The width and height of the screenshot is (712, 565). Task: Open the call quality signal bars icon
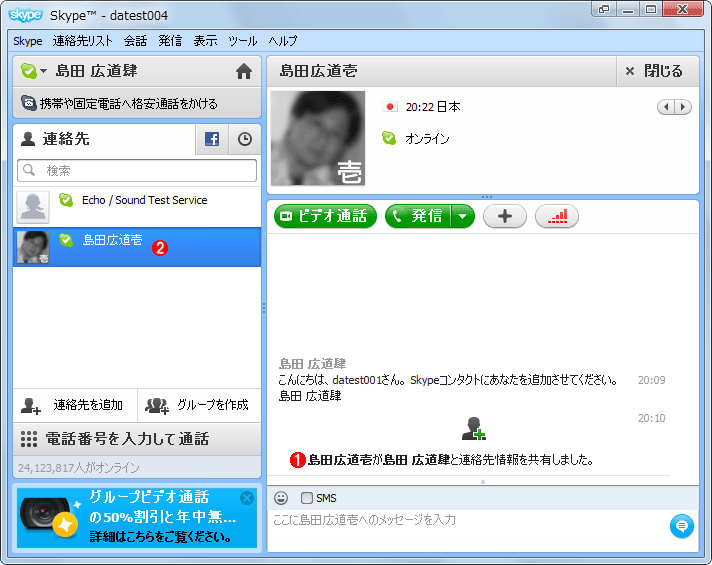(x=557, y=216)
